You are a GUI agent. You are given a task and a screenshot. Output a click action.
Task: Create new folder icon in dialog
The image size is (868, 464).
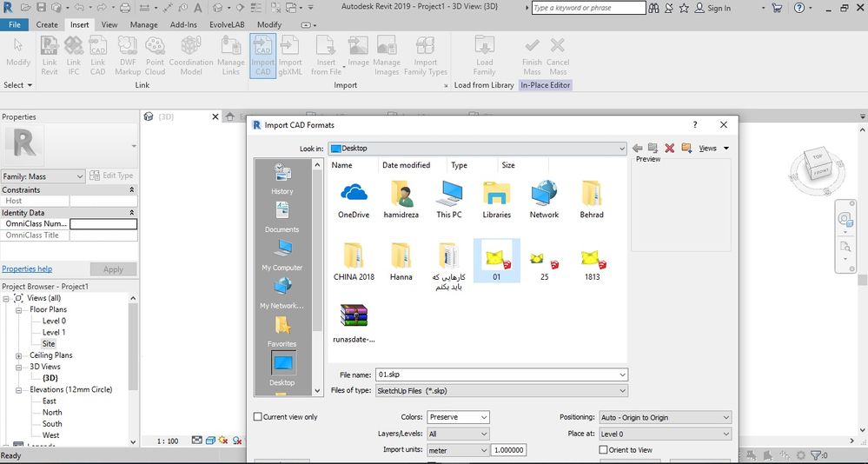686,148
